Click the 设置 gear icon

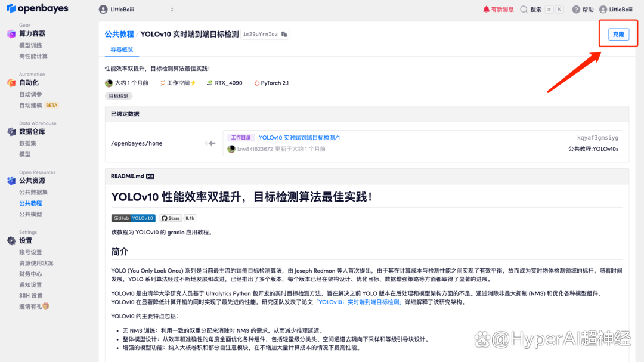(x=11, y=240)
